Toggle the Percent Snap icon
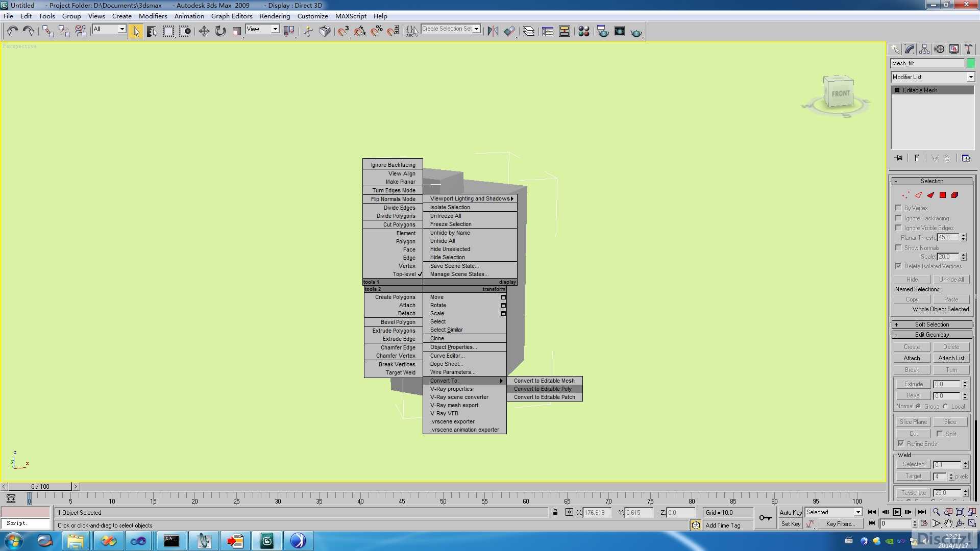The height and width of the screenshot is (551, 980). (x=376, y=31)
